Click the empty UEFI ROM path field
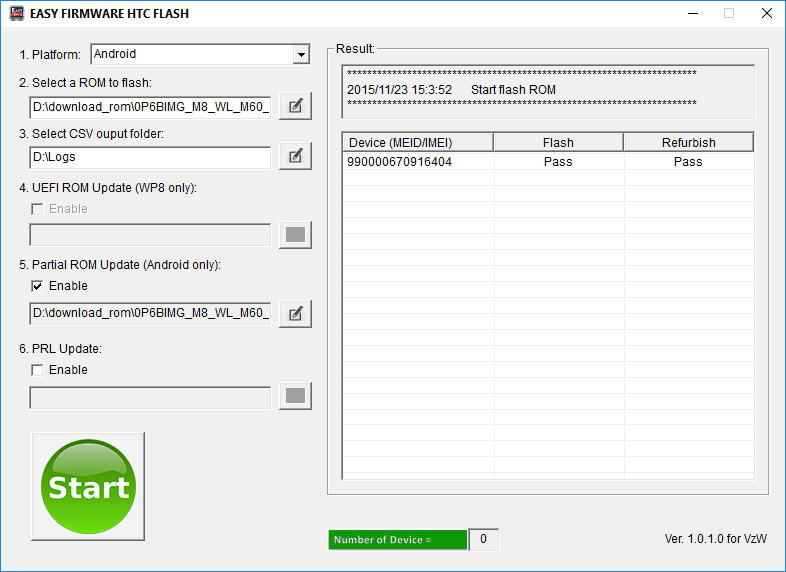The width and height of the screenshot is (786, 572). [x=150, y=235]
